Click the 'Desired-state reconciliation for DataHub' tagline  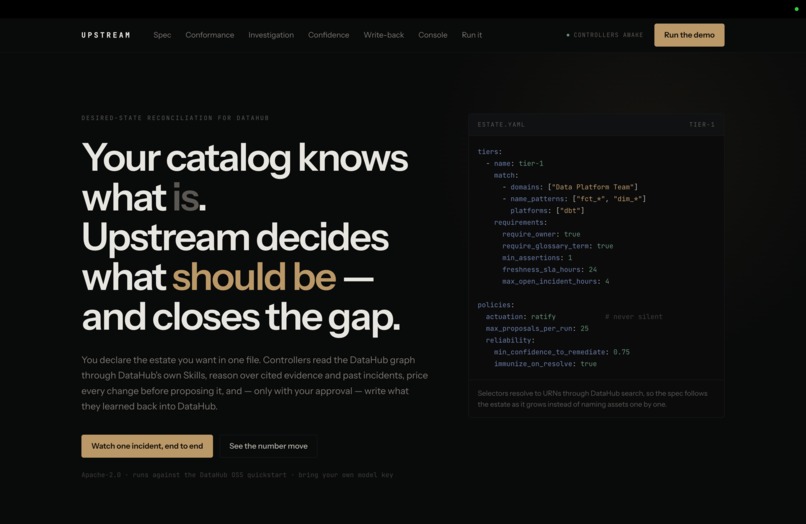coord(175,118)
